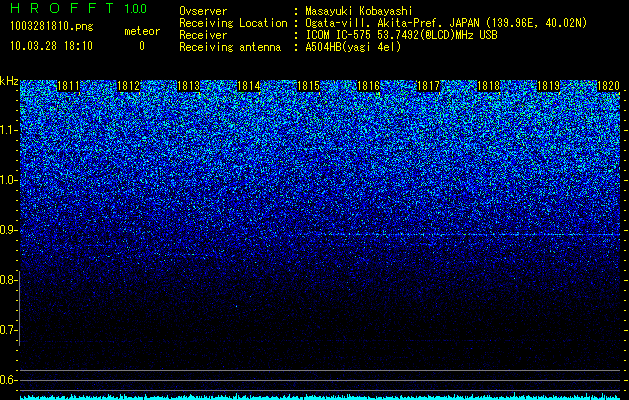Click the 0.9 frequency axis label
Screen dimensions: 629x400
pos(8,230)
